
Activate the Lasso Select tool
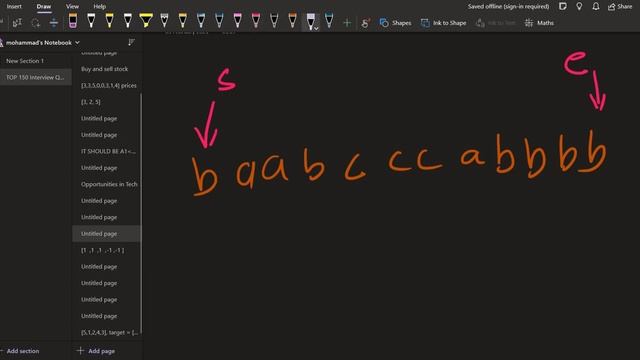(36, 23)
